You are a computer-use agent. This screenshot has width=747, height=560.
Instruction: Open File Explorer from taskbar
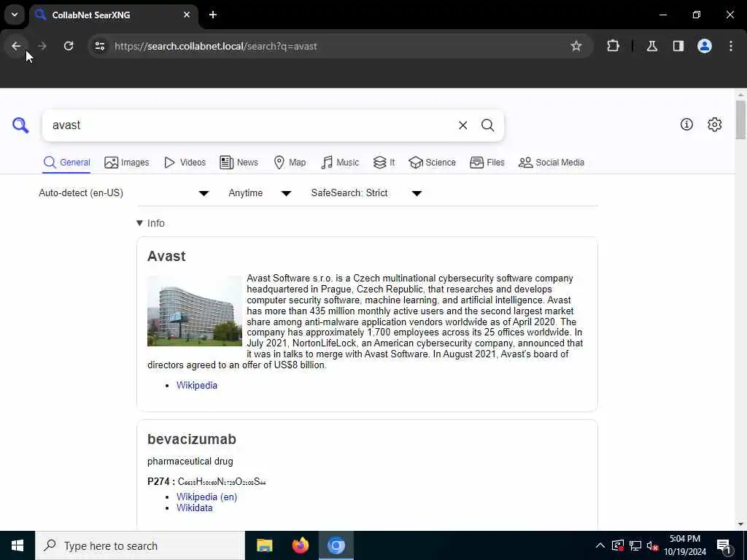pyautogui.click(x=264, y=545)
